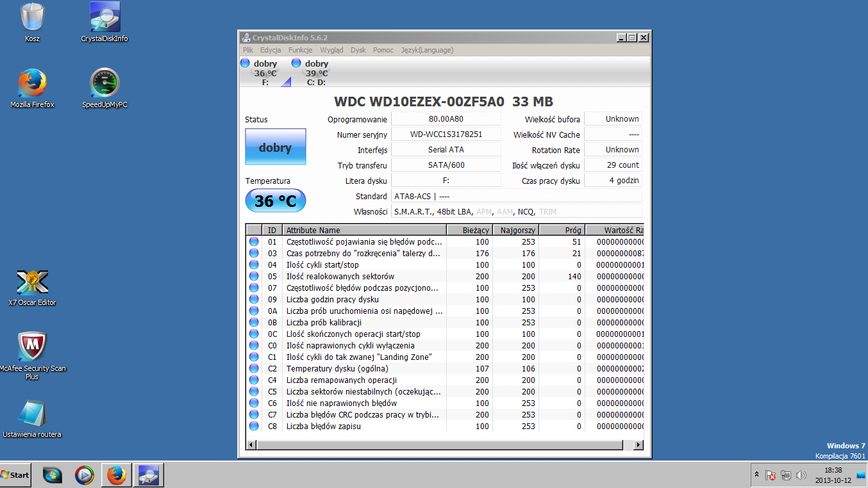The height and width of the screenshot is (488, 868).
Task: Click the Bieżący column header
Action: pyautogui.click(x=469, y=230)
